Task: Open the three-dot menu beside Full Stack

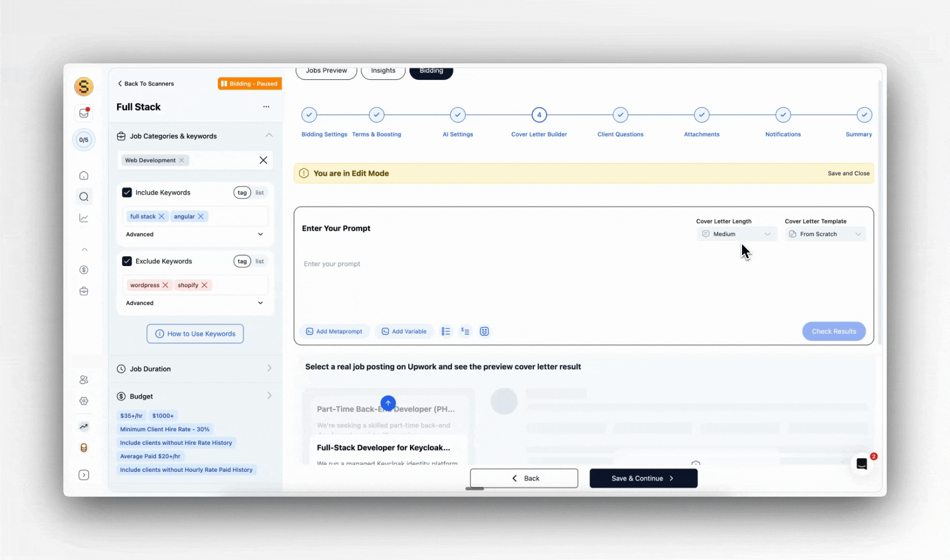Action: point(266,107)
